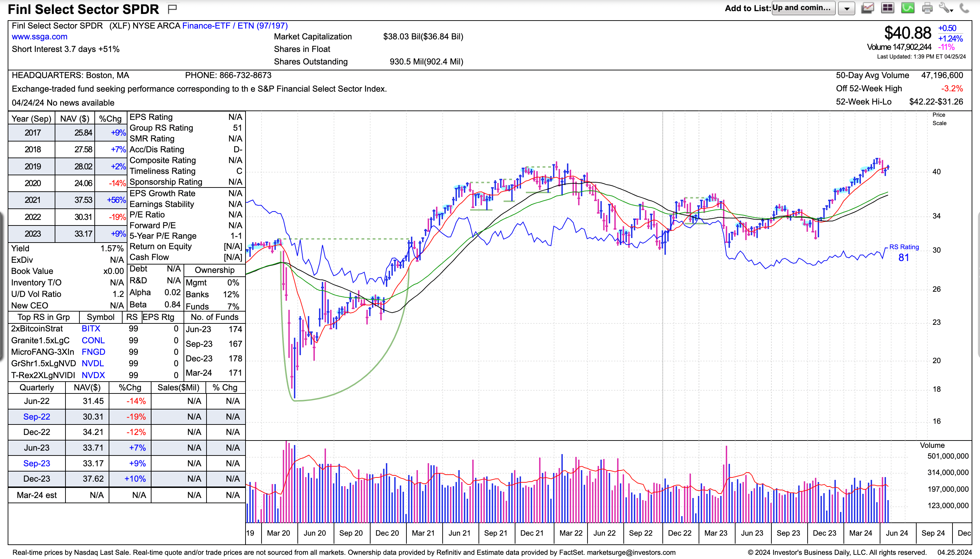Viewport: 980px width, 559px height.
Task: Click the marketsurge@investors.com email in footer
Action: click(x=631, y=553)
